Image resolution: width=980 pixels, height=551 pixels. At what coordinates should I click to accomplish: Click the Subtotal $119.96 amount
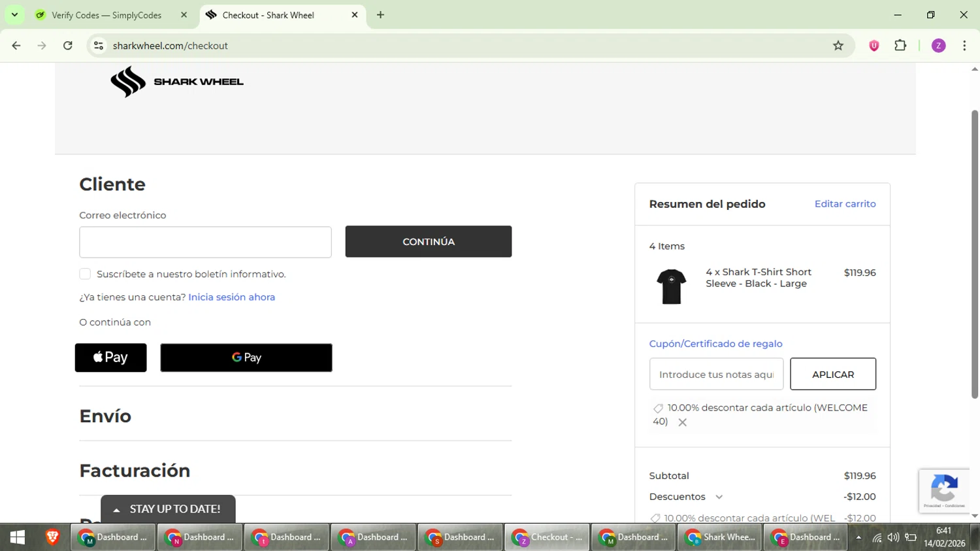pyautogui.click(x=860, y=476)
